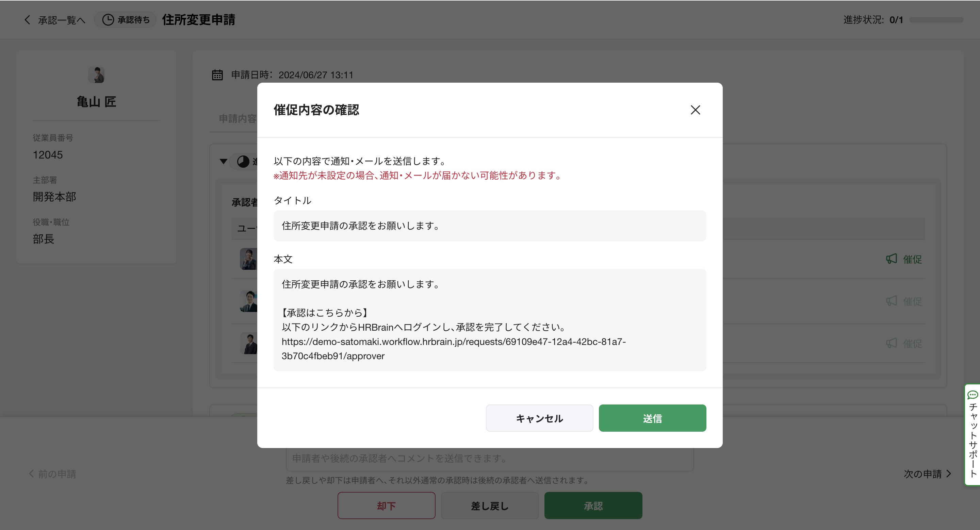Screen dimensions: 980x530
Task: Switch to the 申請内容 tab
Action: click(237, 119)
